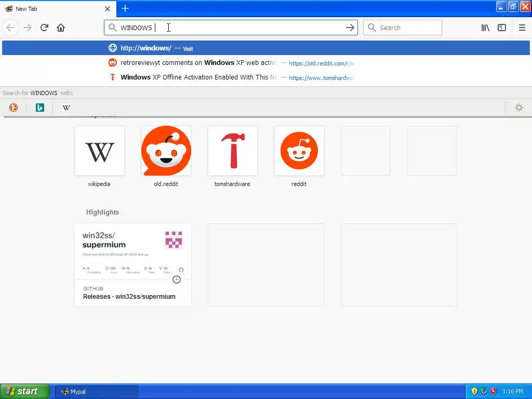Image resolution: width=532 pixels, height=399 pixels.
Task: Click the globe icon beside http://windows/
Action: pyautogui.click(x=113, y=48)
